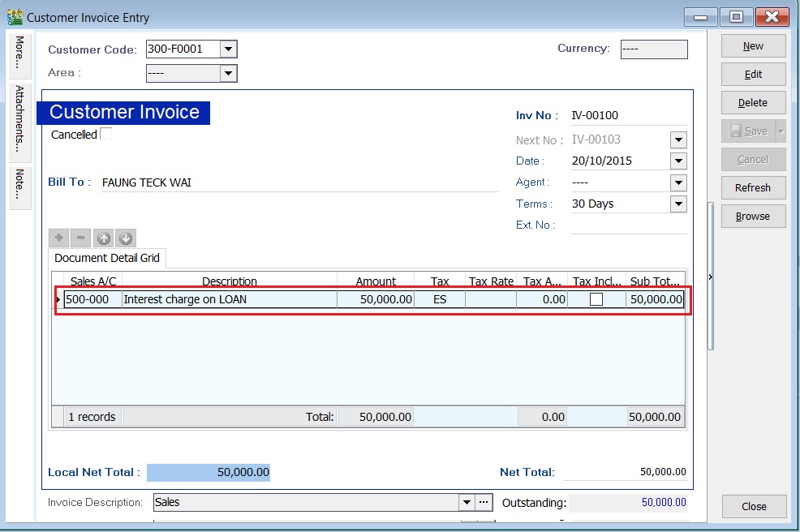Image resolution: width=800 pixels, height=532 pixels.
Task: Expand the Date picker dropdown
Action: pos(679,161)
